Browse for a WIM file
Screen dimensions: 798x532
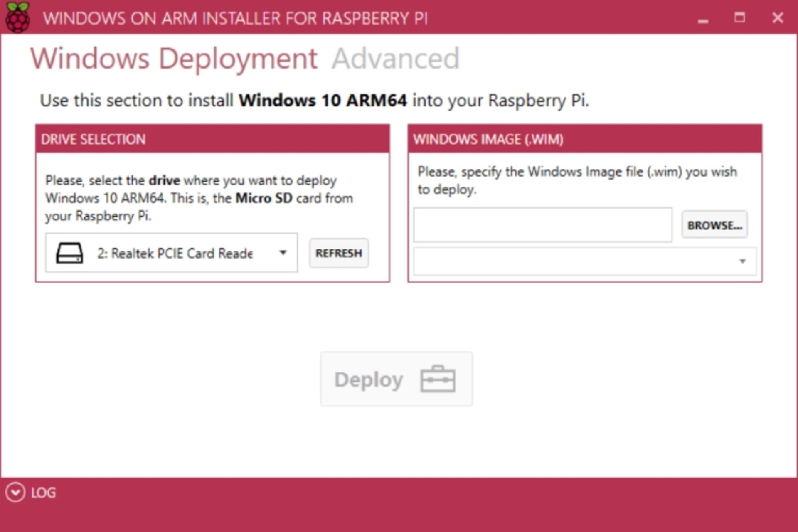(x=714, y=225)
